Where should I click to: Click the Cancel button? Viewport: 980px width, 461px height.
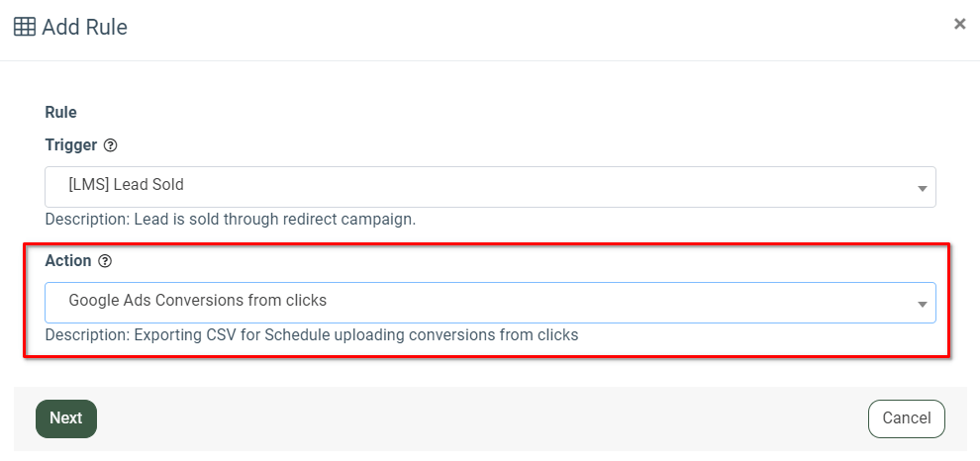[x=906, y=418]
